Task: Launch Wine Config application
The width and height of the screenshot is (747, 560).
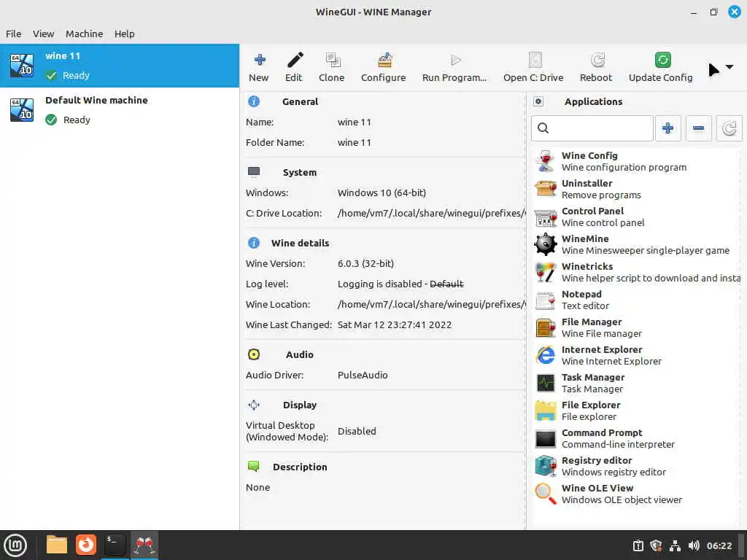Action: (x=636, y=161)
